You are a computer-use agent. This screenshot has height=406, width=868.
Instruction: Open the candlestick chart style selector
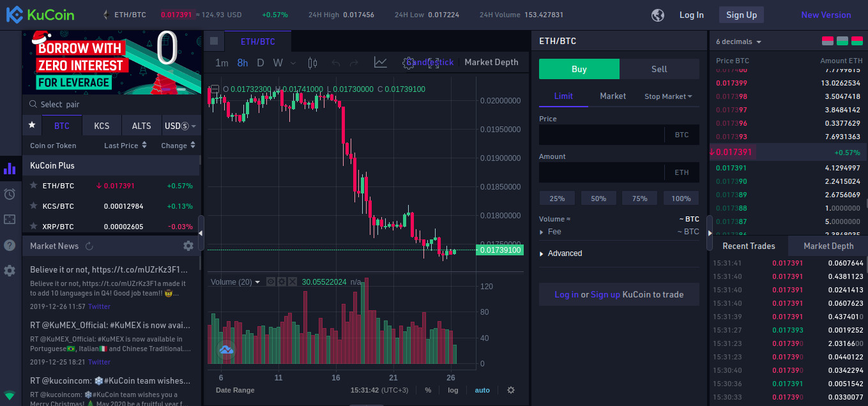(x=312, y=63)
